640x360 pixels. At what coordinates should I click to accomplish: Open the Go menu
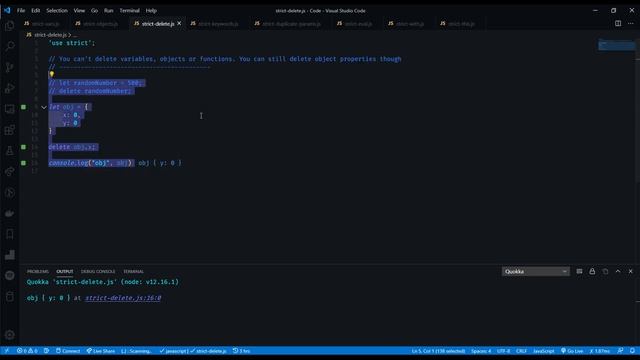(x=94, y=11)
